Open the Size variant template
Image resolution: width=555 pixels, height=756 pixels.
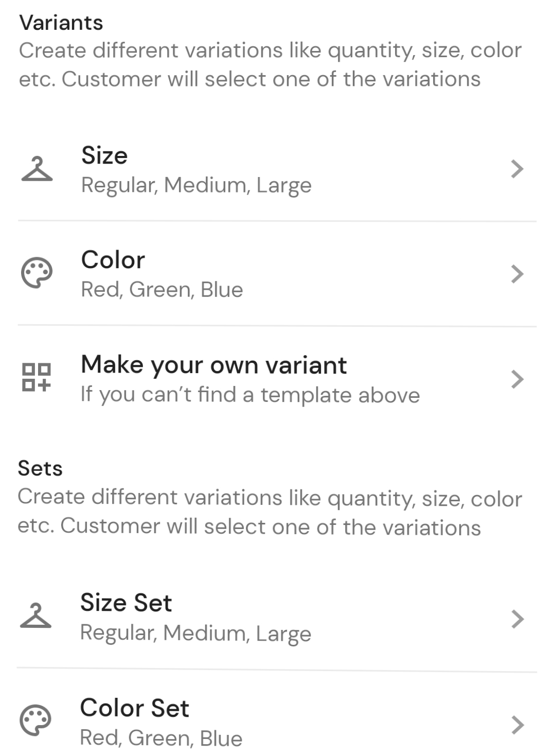tap(277, 170)
